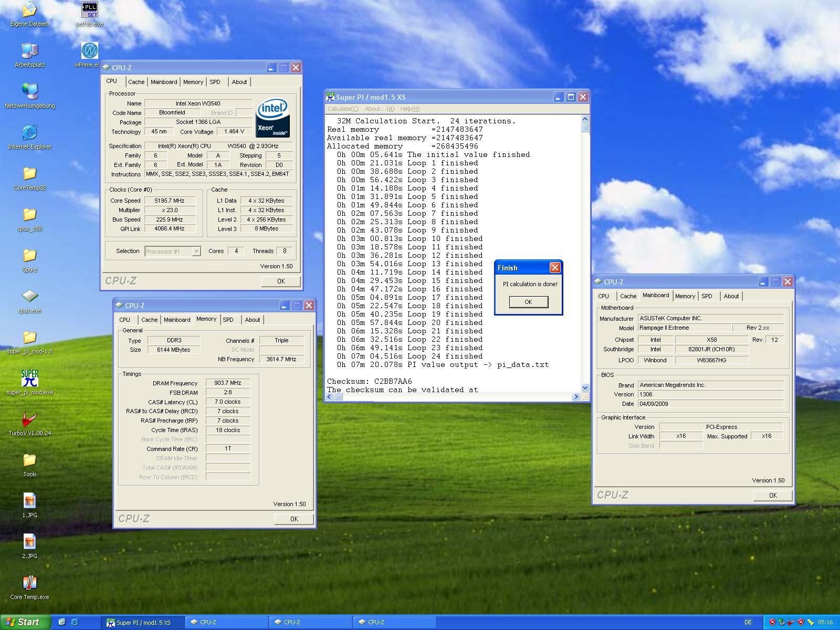Switch to Super PI / mod1.5 XS in the taskbar

tap(142, 622)
